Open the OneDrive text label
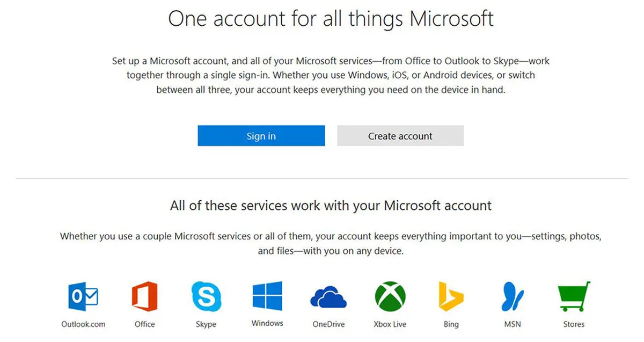 click(x=328, y=324)
